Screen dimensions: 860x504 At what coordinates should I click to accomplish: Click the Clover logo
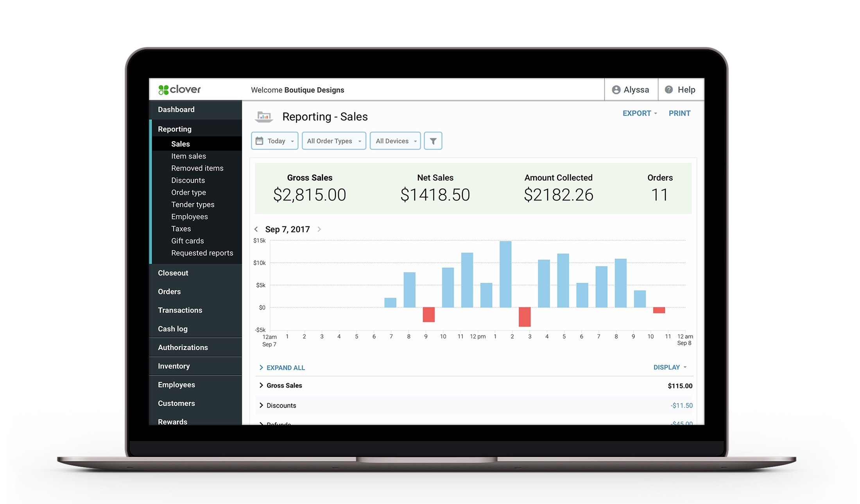tap(179, 89)
